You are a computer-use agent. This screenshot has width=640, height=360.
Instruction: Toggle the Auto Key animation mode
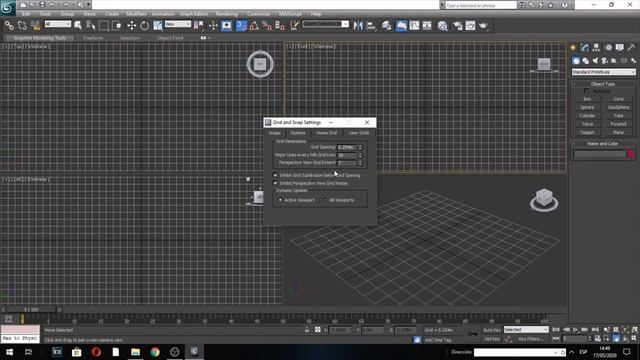(x=492, y=330)
